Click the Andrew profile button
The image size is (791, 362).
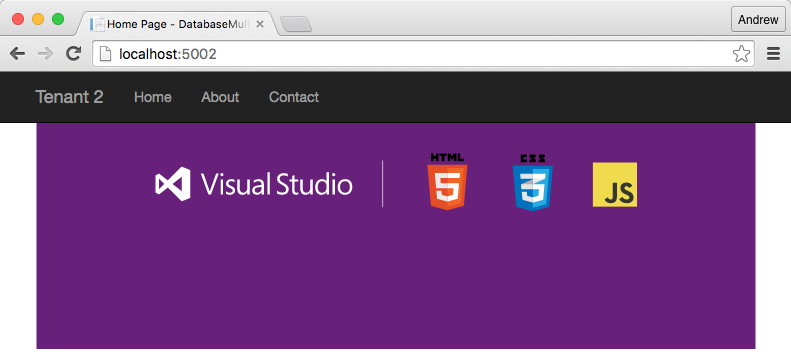click(758, 20)
